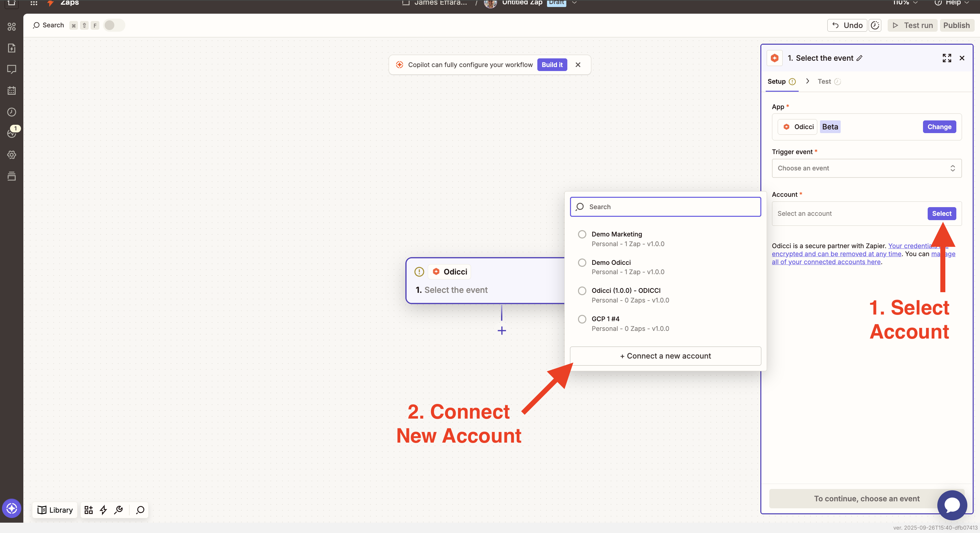Click the account Search input field
The height and width of the screenshot is (533, 980).
click(x=665, y=207)
